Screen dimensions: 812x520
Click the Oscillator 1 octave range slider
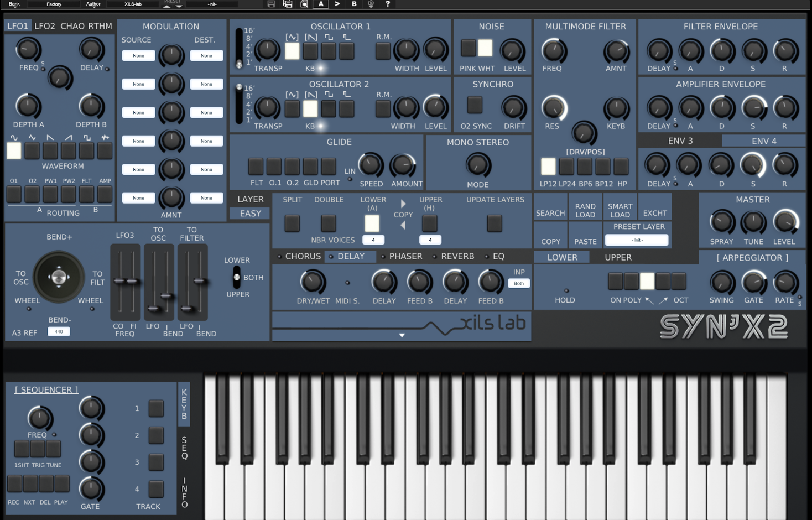[239, 48]
